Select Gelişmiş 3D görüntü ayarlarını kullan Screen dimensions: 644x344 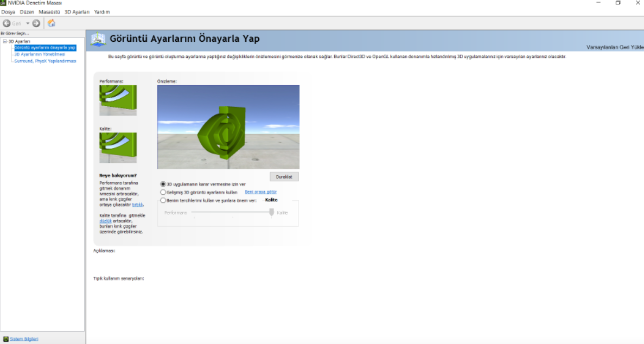tap(163, 192)
